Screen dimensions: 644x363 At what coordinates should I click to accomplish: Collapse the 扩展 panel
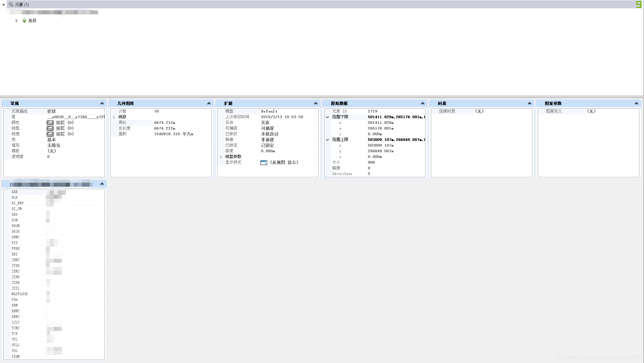[316, 104]
